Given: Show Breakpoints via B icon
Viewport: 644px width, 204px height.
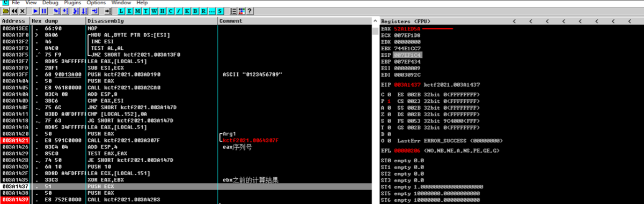Looking at the screenshot, I should (195, 11).
